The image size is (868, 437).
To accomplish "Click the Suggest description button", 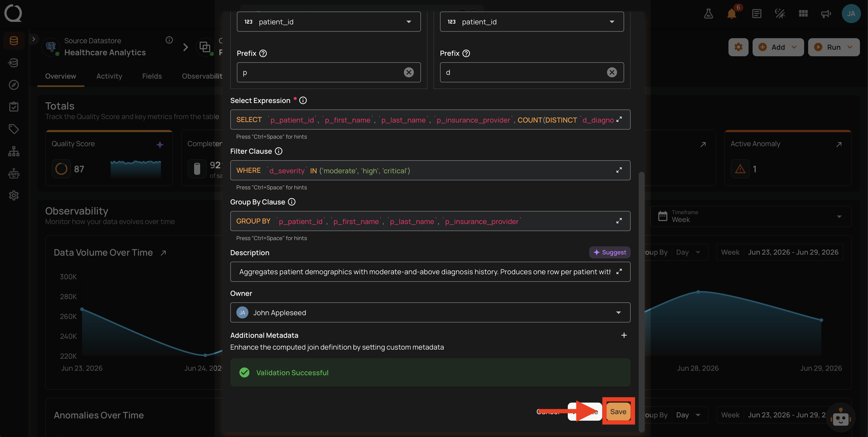I will click(610, 252).
